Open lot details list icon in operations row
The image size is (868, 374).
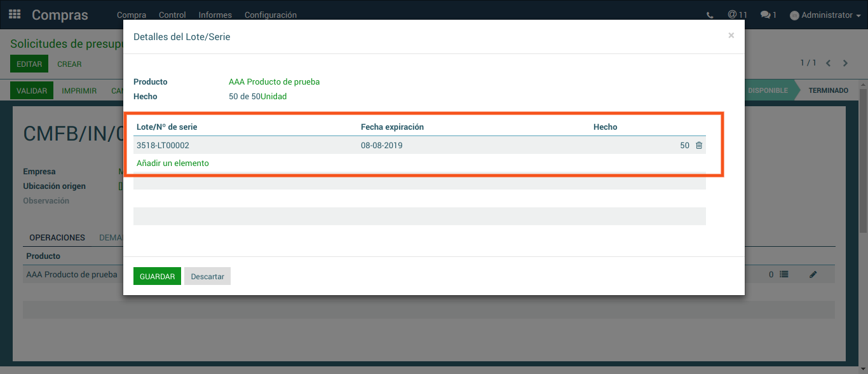pyautogui.click(x=783, y=275)
